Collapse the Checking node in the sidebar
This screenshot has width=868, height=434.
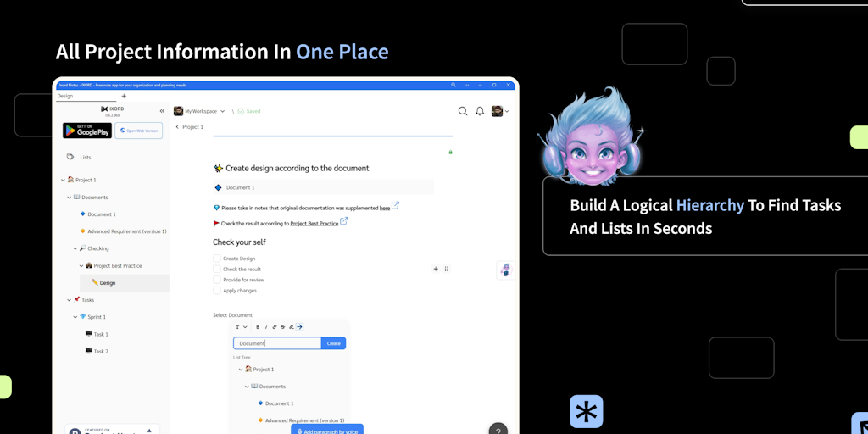(75, 248)
